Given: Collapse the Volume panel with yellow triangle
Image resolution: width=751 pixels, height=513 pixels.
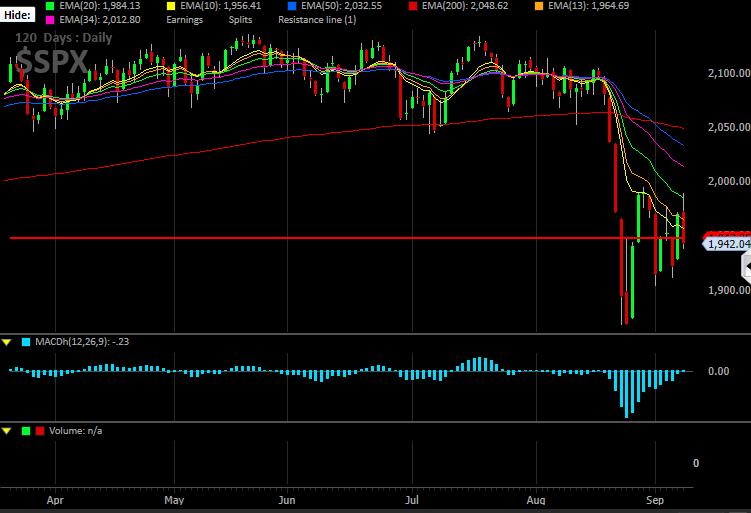Looking at the screenshot, I should 7,431.
